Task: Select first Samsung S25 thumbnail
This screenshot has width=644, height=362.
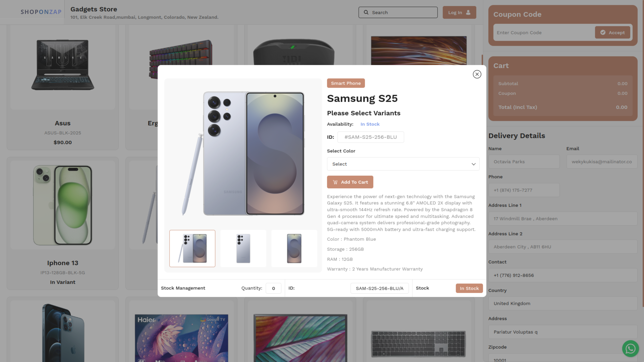Action: point(192,248)
